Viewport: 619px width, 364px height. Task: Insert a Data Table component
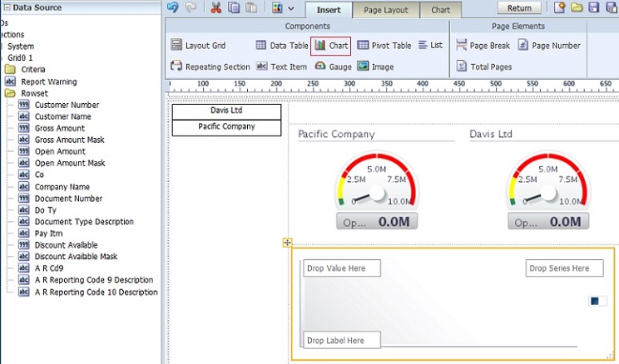pyautogui.click(x=282, y=46)
